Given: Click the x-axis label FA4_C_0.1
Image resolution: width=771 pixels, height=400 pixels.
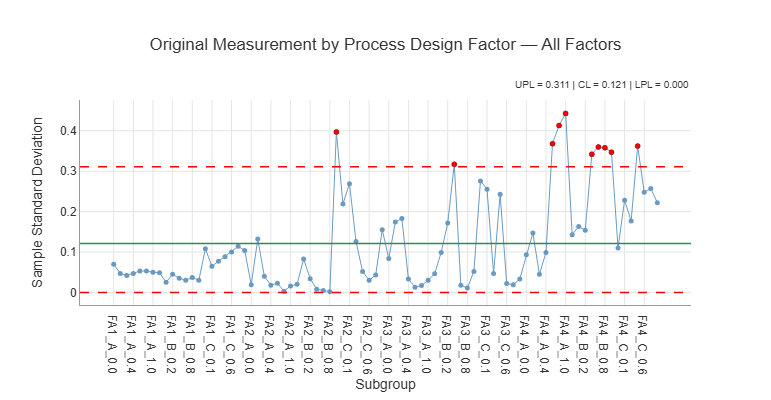Looking at the screenshot, I should (x=623, y=344).
